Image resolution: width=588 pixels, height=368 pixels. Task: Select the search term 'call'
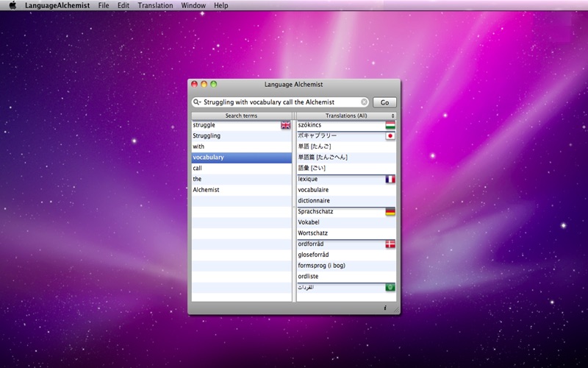point(242,169)
